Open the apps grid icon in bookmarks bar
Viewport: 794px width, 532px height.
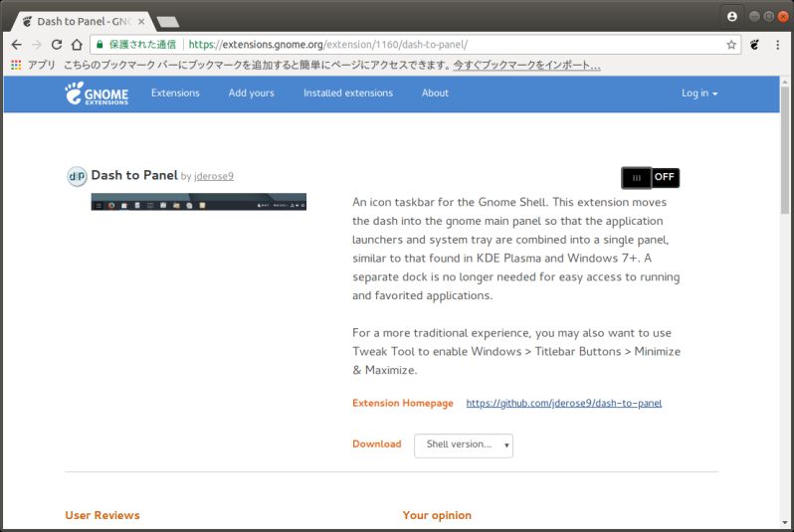click(x=16, y=65)
